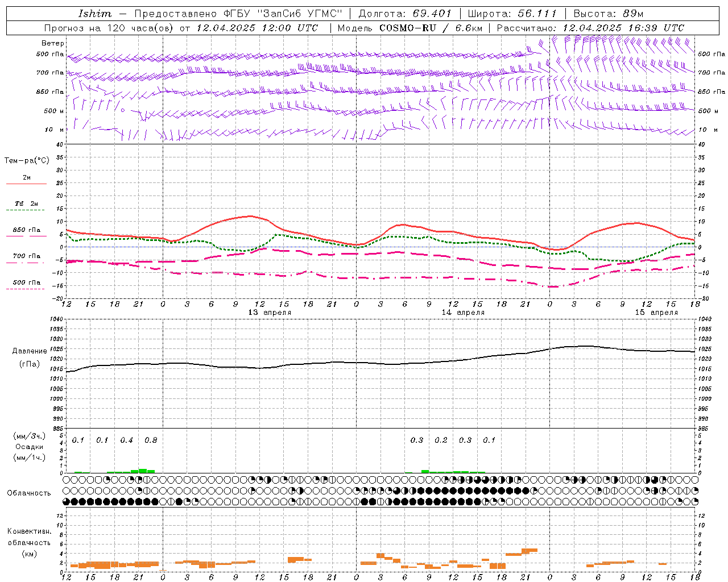Click the model name "COSMO-RU / 6.6км"
Viewport: 728px width, 582px height.
[431, 28]
